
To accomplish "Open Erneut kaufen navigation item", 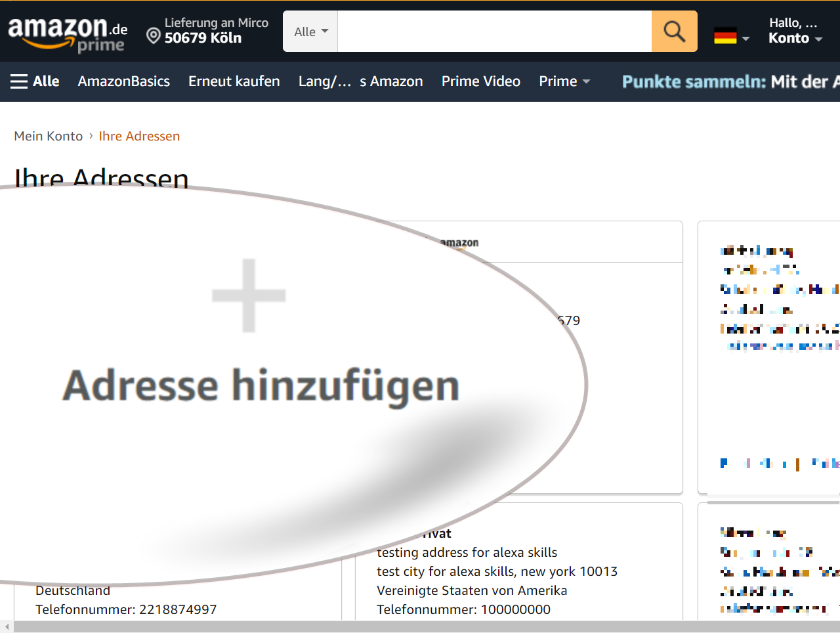I will coord(234,81).
